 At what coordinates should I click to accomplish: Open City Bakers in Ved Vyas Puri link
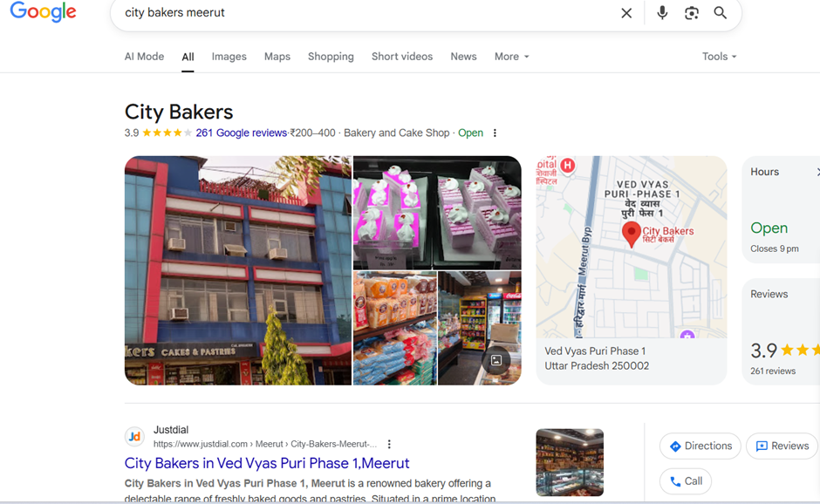[267, 463]
